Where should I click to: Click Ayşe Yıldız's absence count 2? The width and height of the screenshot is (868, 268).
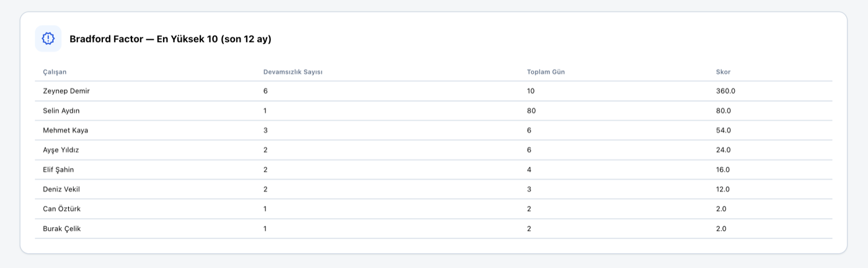[265, 150]
